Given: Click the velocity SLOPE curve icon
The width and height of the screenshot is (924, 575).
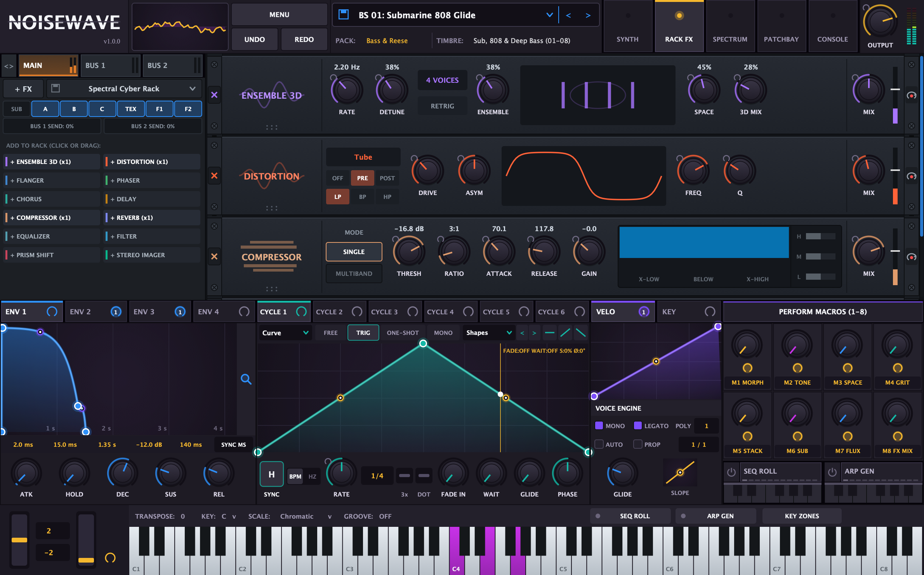Looking at the screenshot, I should tap(680, 472).
